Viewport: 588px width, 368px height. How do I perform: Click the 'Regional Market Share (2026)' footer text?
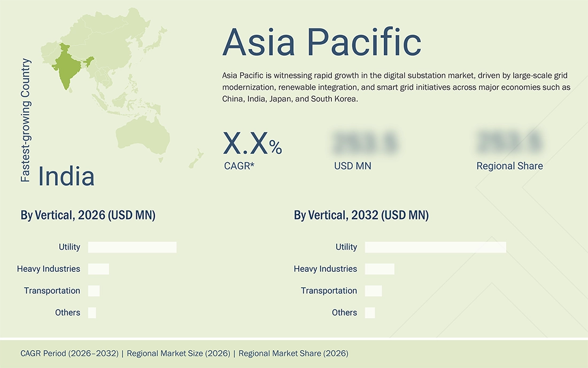pos(293,354)
